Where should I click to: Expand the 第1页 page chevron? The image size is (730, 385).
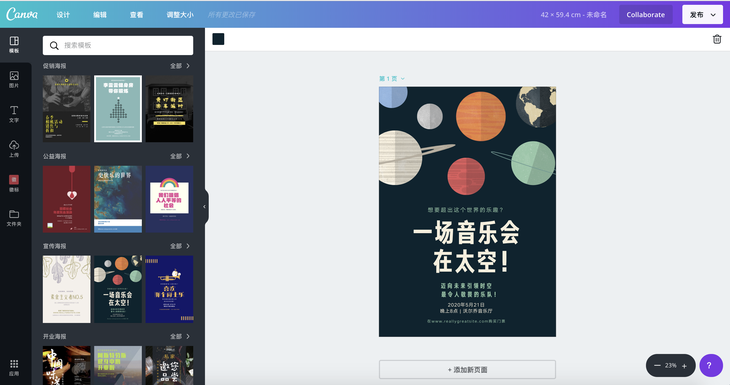point(403,79)
